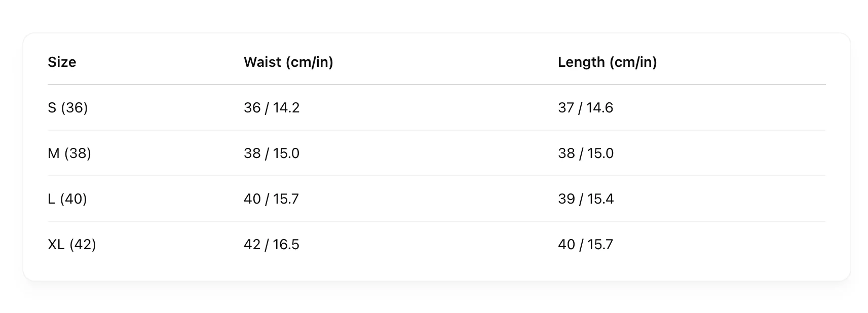Click the number 14.6 in S row

tap(600, 107)
